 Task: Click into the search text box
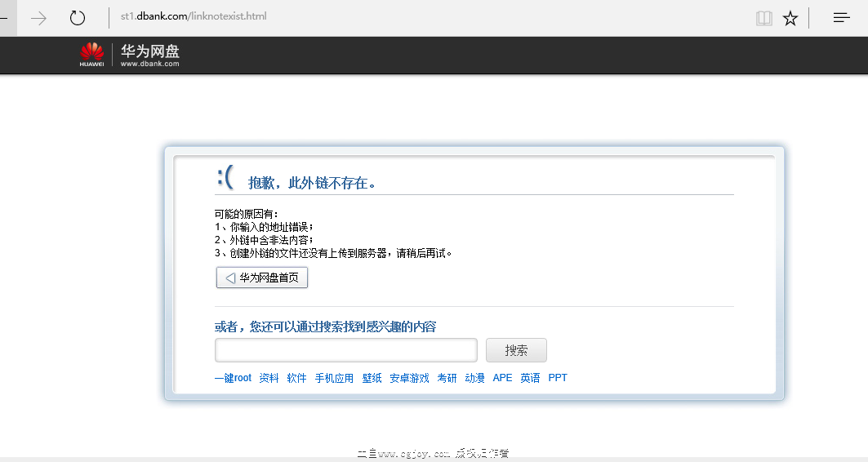point(346,350)
